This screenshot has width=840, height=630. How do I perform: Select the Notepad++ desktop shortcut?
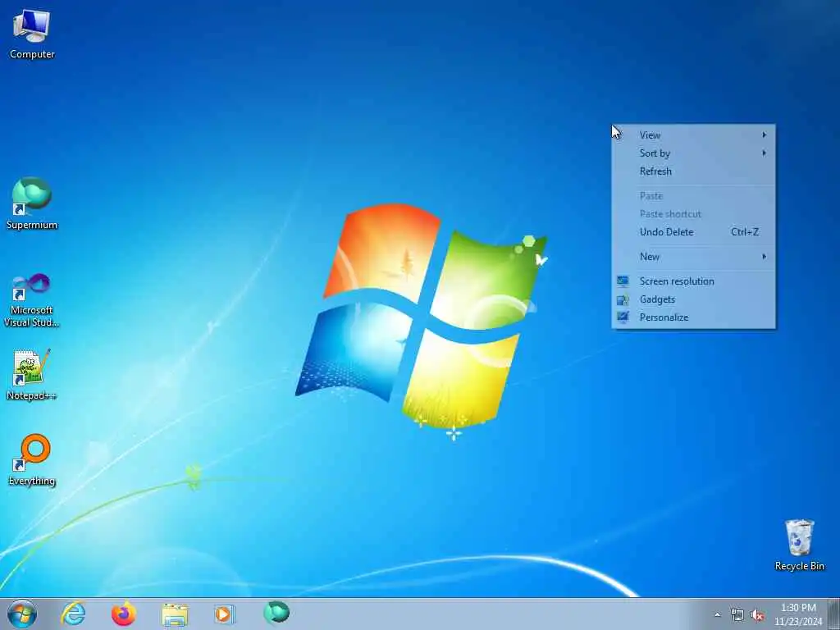[x=32, y=374]
